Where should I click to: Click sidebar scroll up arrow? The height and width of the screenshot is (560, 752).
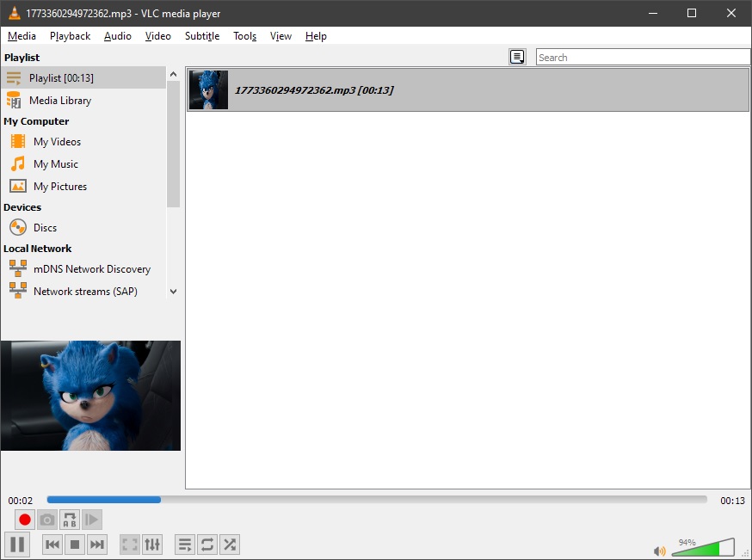(174, 74)
